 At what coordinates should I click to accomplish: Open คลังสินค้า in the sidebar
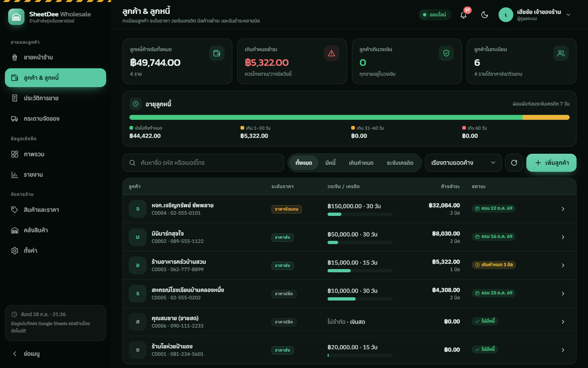coord(56,230)
